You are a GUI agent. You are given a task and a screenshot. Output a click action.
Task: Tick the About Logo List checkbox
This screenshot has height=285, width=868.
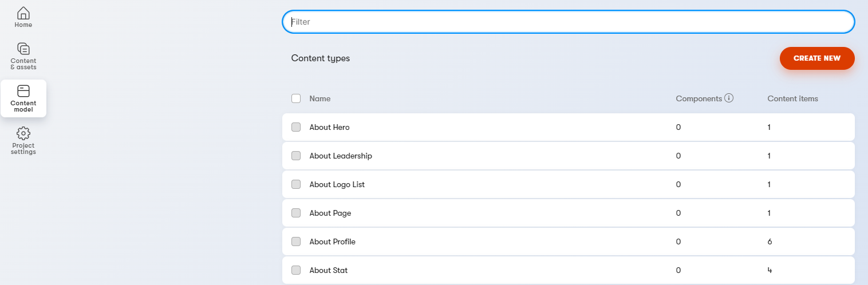click(x=296, y=184)
